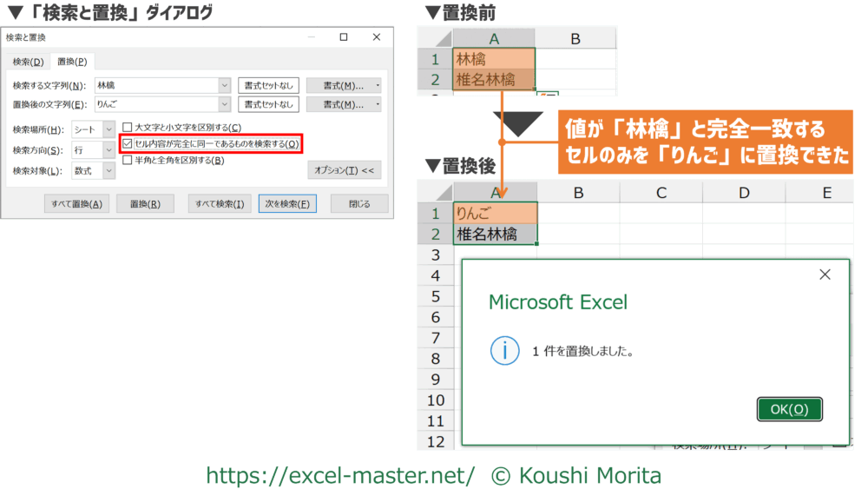
Task: Uncheck セル内容が完全に同一であるものを検索する
Action: (x=128, y=143)
